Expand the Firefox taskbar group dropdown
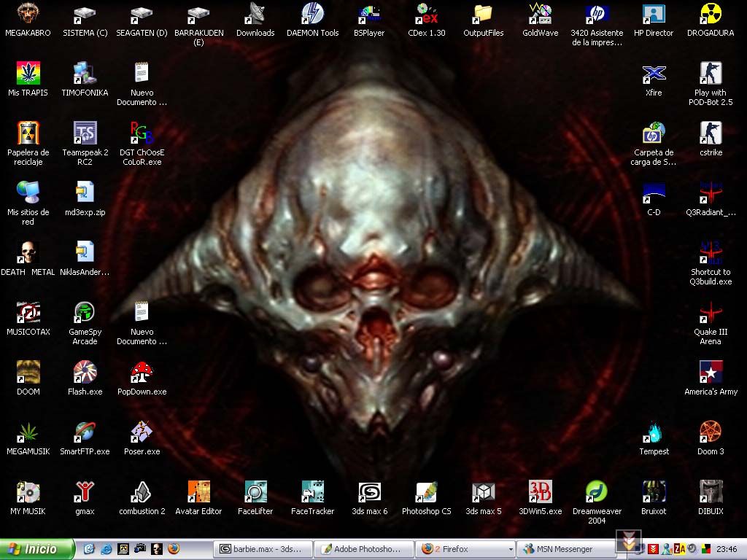This screenshot has height=560, width=747. click(511, 550)
